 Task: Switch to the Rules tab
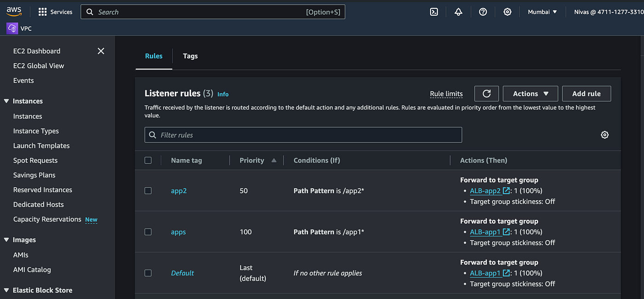(x=154, y=56)
